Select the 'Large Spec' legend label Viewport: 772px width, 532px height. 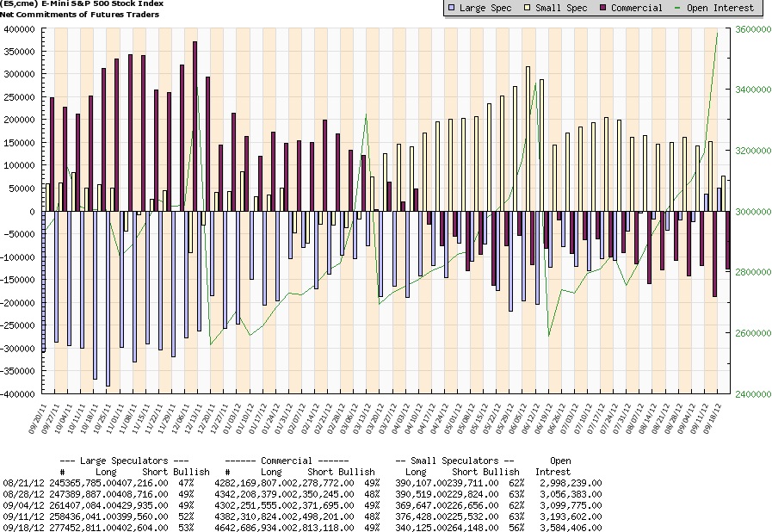click(485, 8)
